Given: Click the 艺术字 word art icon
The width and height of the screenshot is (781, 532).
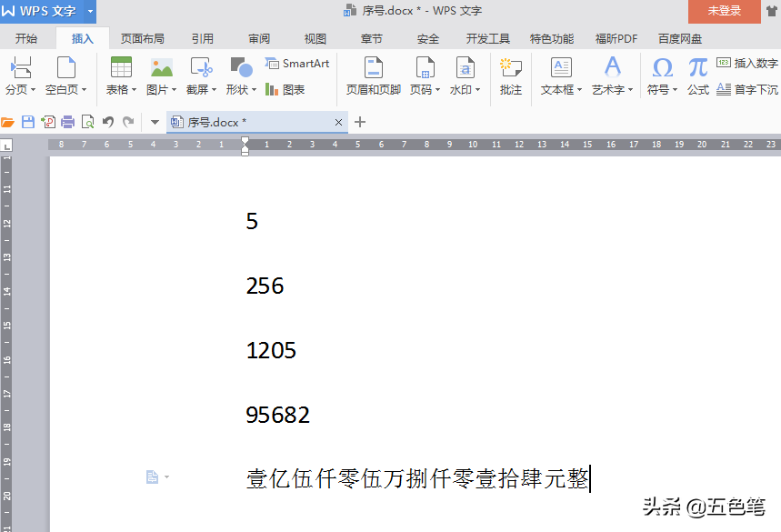Looking at the screenshot, I should [x=612, y=67].
